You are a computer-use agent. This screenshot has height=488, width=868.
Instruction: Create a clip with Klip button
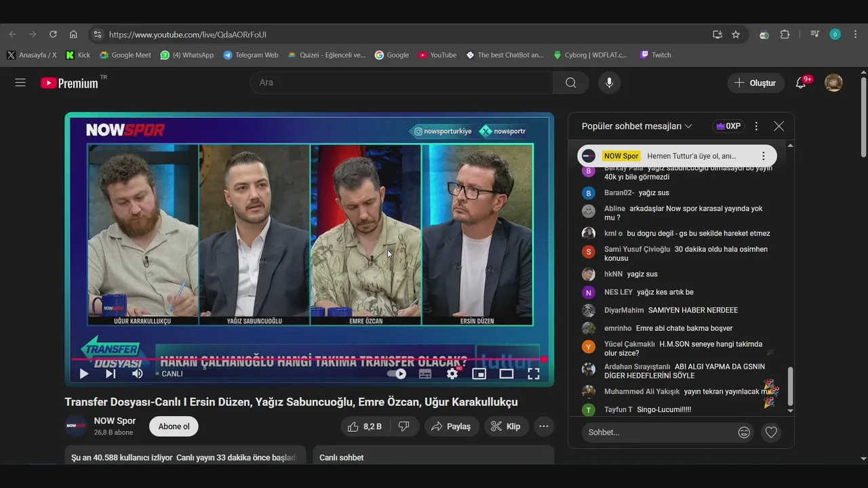[x=506, y=426]
